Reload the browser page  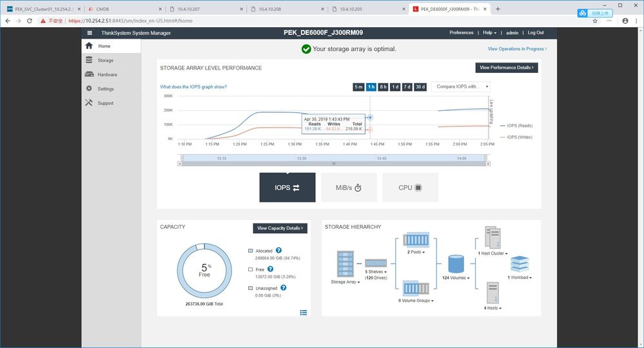[x=30, y=21]
